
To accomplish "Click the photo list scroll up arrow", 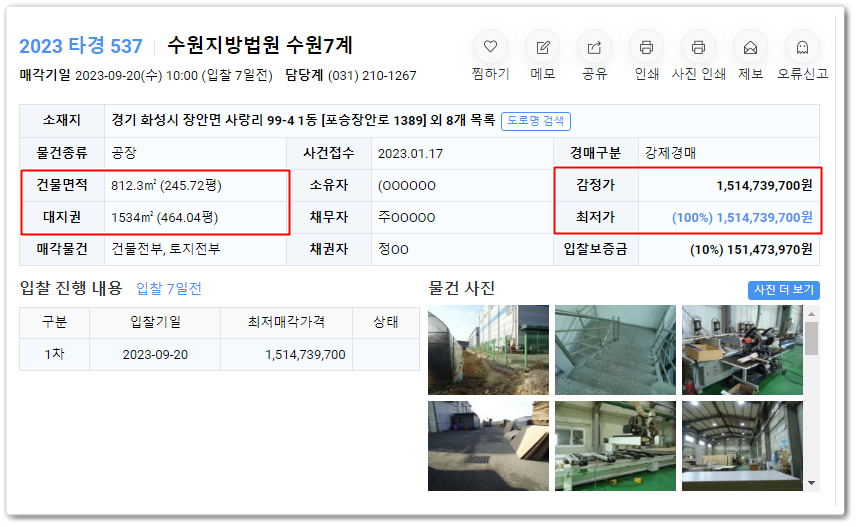I will pos(812,314).
